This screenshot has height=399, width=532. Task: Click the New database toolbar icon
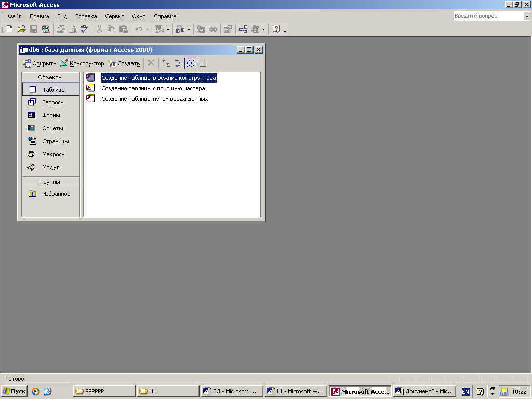coord(9,29)
